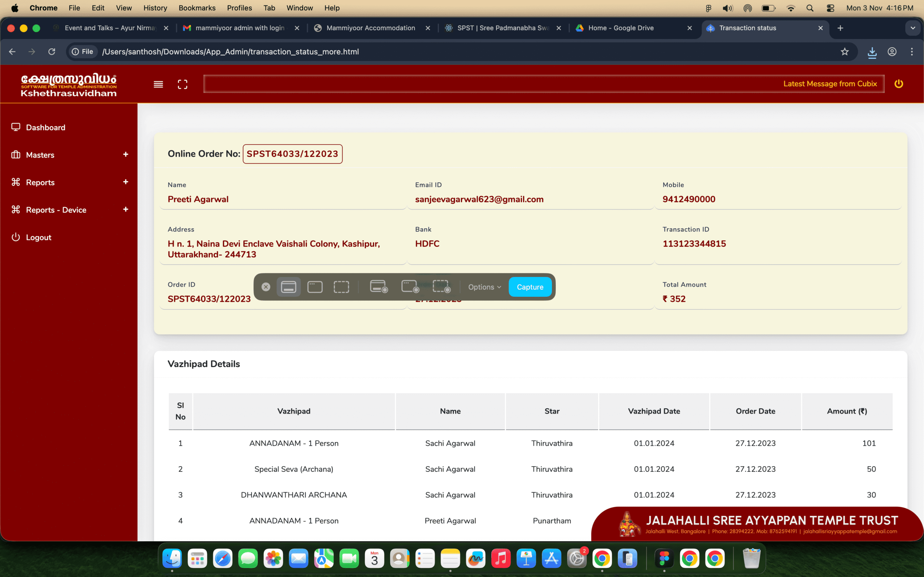Switch to Home - Google Drive tab
The image size is (924, 577).
[620, 28]
